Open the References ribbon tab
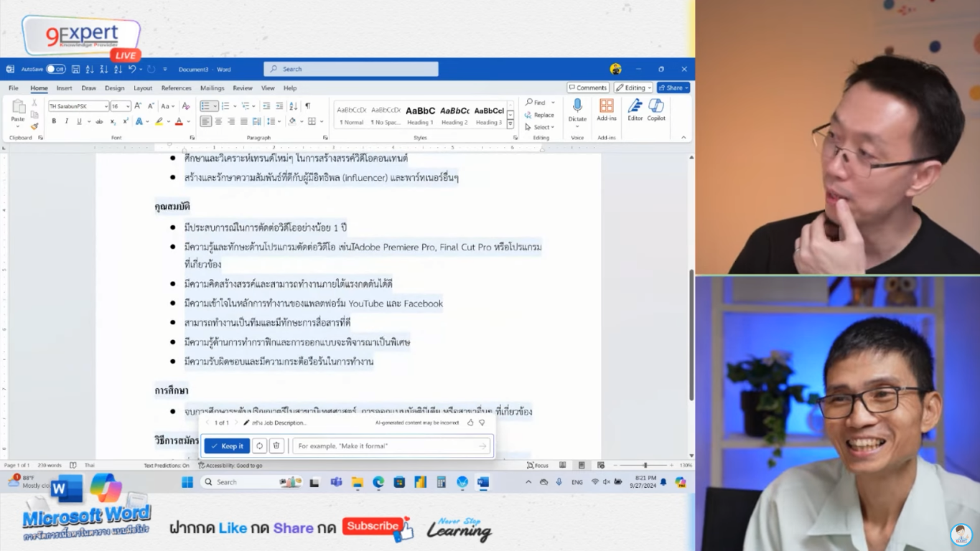The width and height of the screenshot is (980, 551). [x=176, y=88]
